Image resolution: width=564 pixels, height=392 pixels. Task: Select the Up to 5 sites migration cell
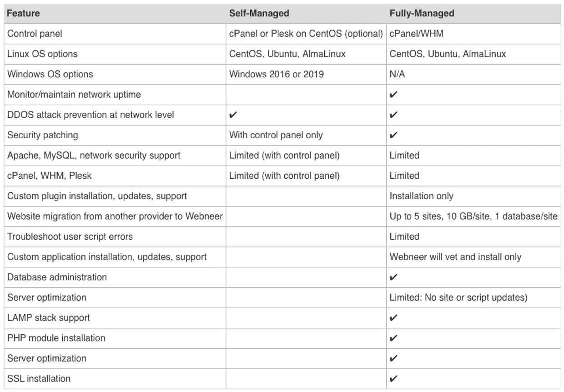pos(473,216)
